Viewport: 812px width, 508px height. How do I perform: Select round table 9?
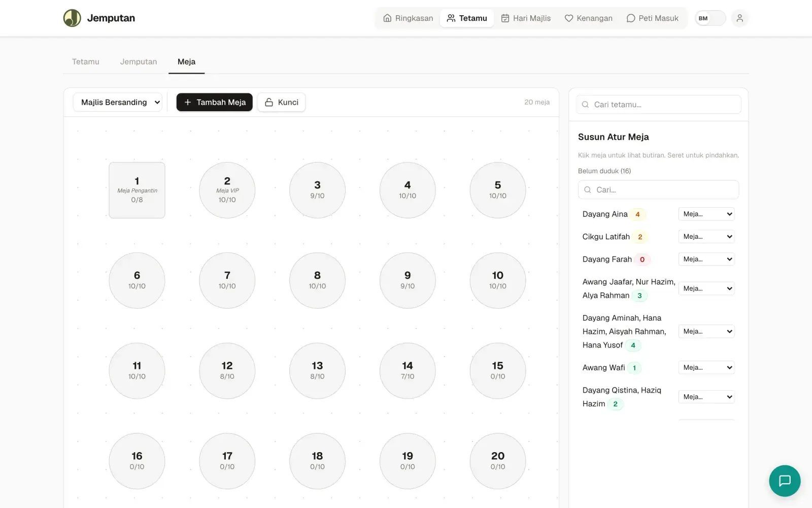click(408, 280)
